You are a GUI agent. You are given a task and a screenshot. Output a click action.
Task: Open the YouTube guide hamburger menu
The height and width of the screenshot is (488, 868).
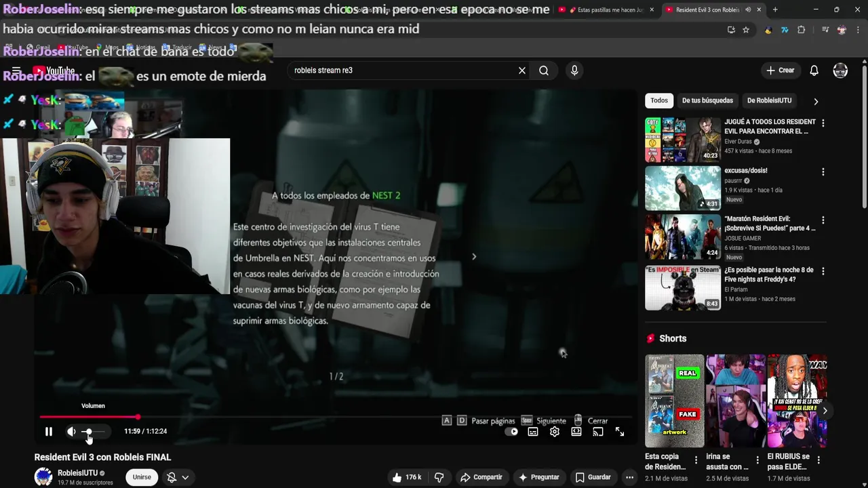click(16, 70)
